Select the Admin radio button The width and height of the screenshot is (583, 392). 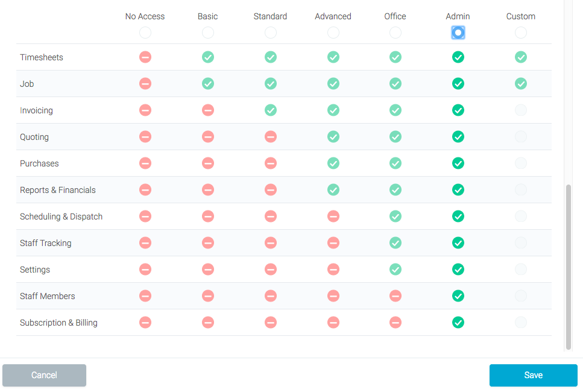pos(458,33)
